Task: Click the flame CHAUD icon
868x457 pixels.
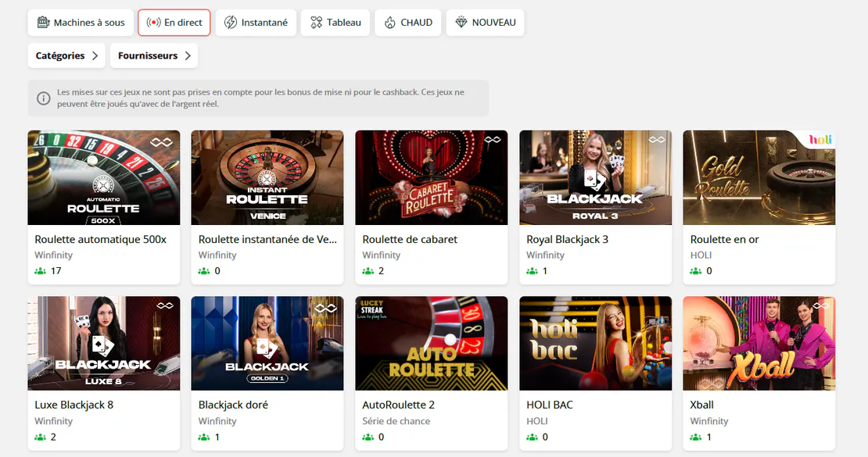Action: (x=390, y=23)
